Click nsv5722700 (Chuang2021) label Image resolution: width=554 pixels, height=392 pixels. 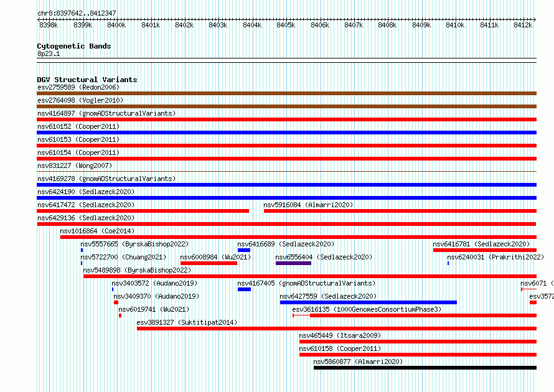[x=123, y=257]
